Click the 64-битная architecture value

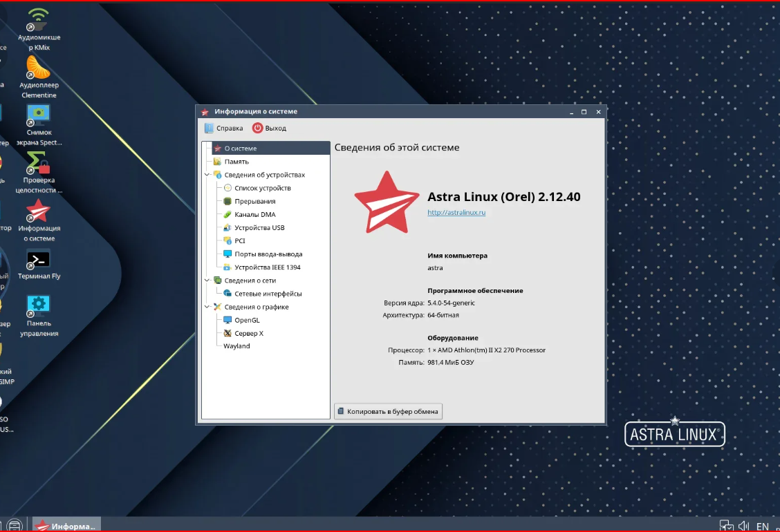[443, 315]
